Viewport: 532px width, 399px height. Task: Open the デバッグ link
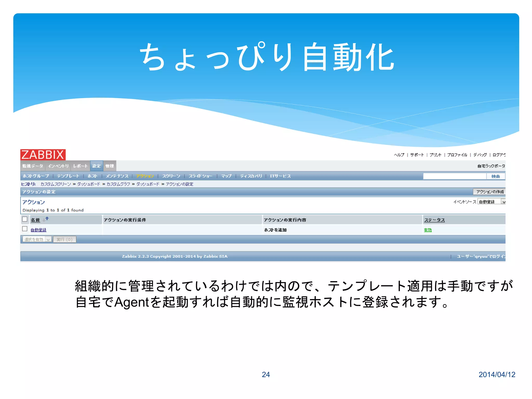pyautogui.click(x=480, y=155)
